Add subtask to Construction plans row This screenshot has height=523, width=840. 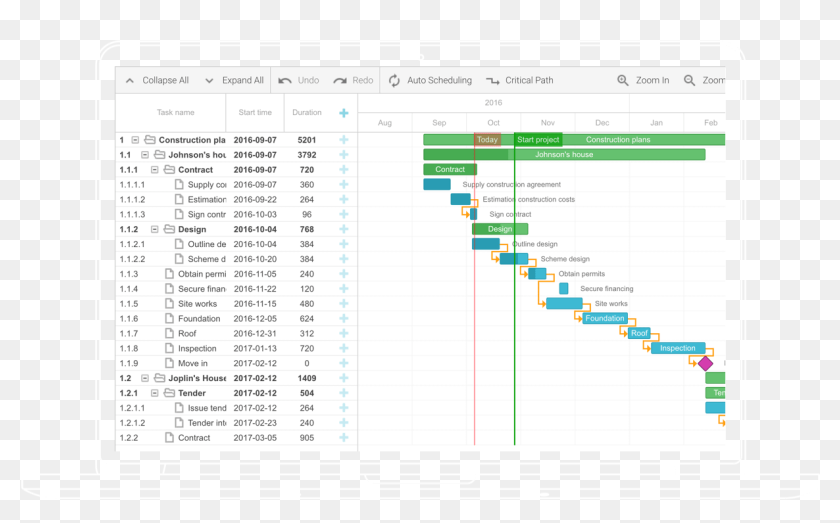(344, 140)
